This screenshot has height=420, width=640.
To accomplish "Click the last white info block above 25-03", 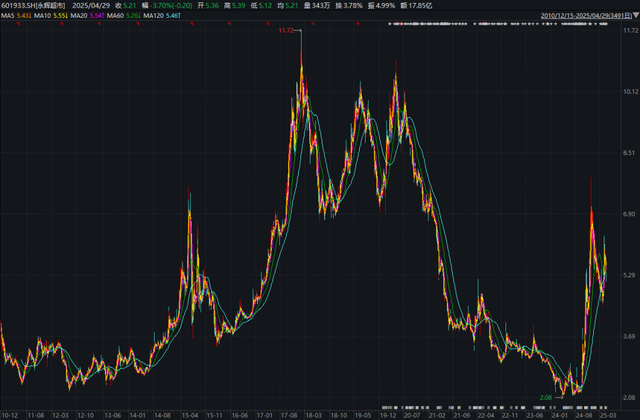I will coord(605,407).
